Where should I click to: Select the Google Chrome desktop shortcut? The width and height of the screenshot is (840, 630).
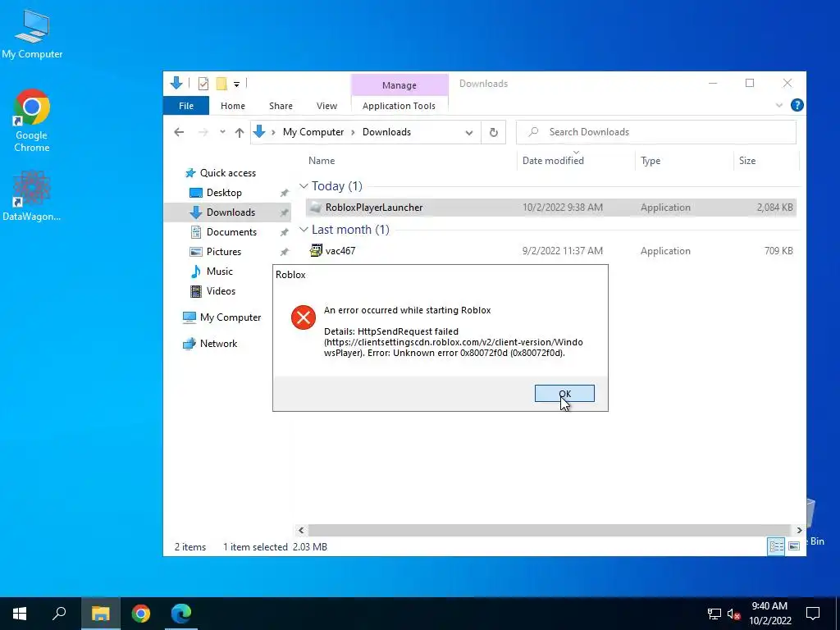[32, 121]
